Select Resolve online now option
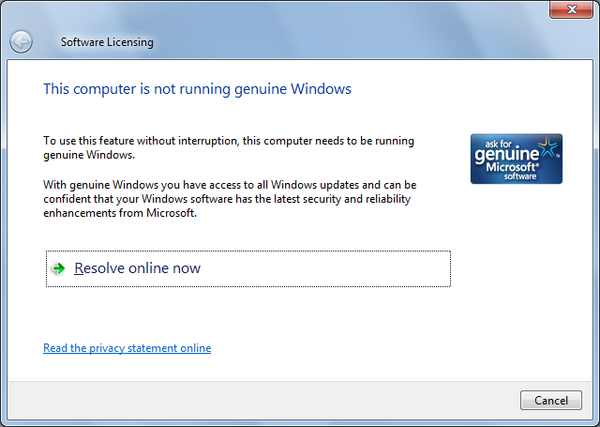This screenshot has height=427, width=600. click(248, 269)
